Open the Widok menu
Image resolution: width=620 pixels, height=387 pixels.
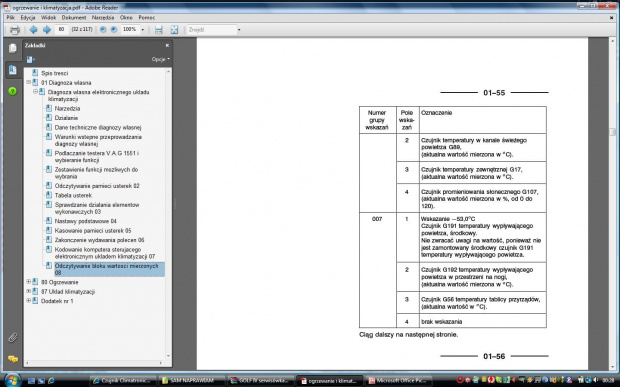coord(49,18)
